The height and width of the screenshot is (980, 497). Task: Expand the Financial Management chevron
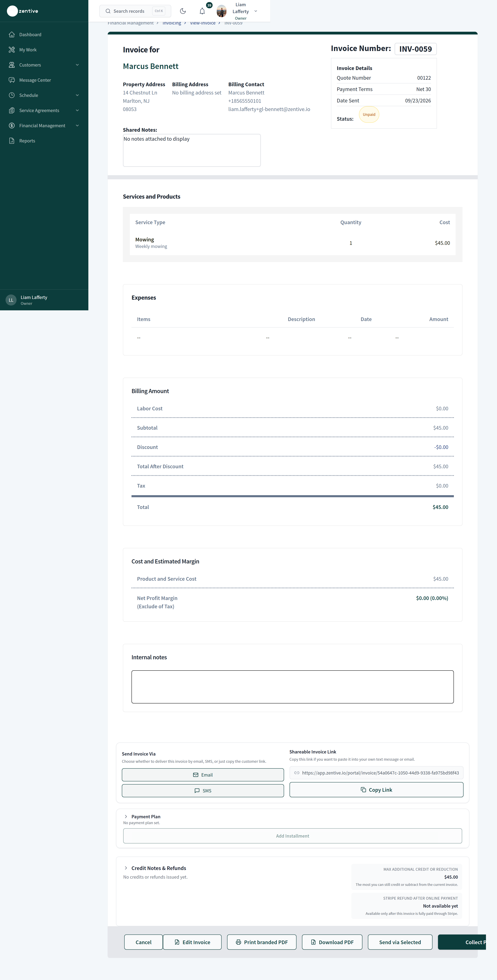(x=77, y=126)
